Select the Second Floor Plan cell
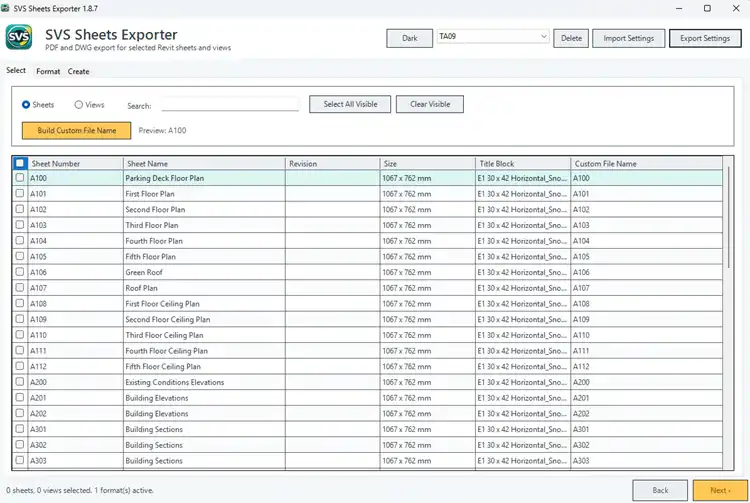The height and width of the screenshot is (503, 750). (x=204, y=209)
